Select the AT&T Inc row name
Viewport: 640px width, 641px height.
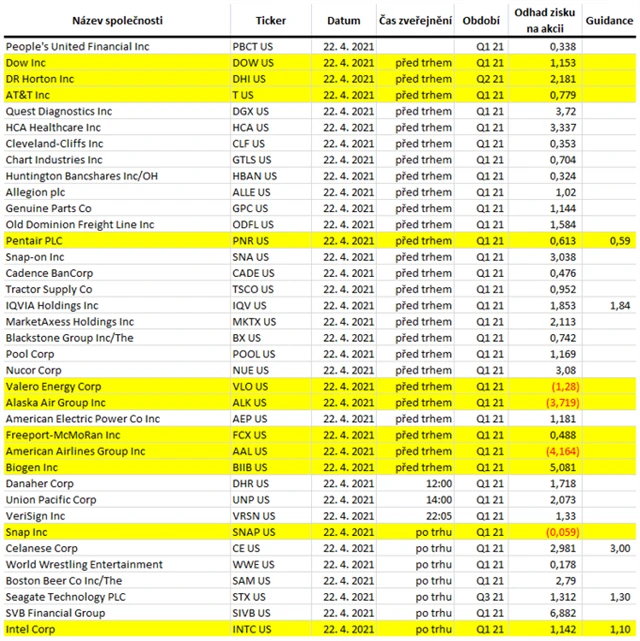27,95
